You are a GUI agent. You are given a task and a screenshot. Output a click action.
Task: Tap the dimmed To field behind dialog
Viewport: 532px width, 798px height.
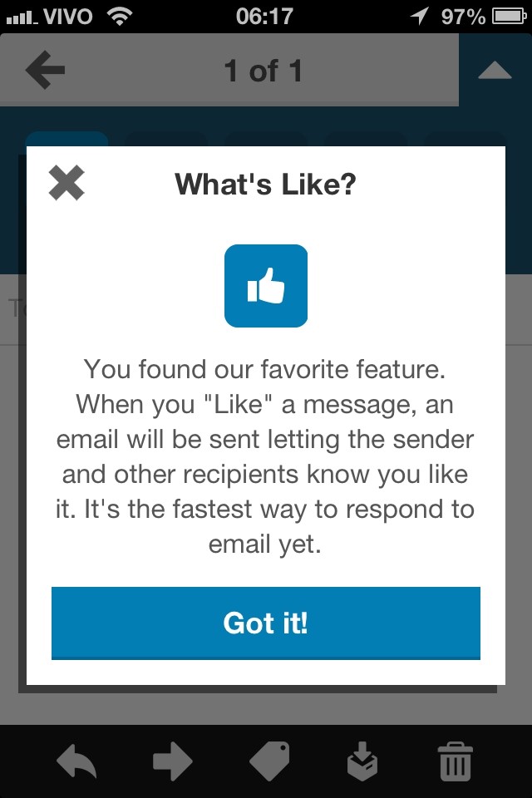[13, 309]
